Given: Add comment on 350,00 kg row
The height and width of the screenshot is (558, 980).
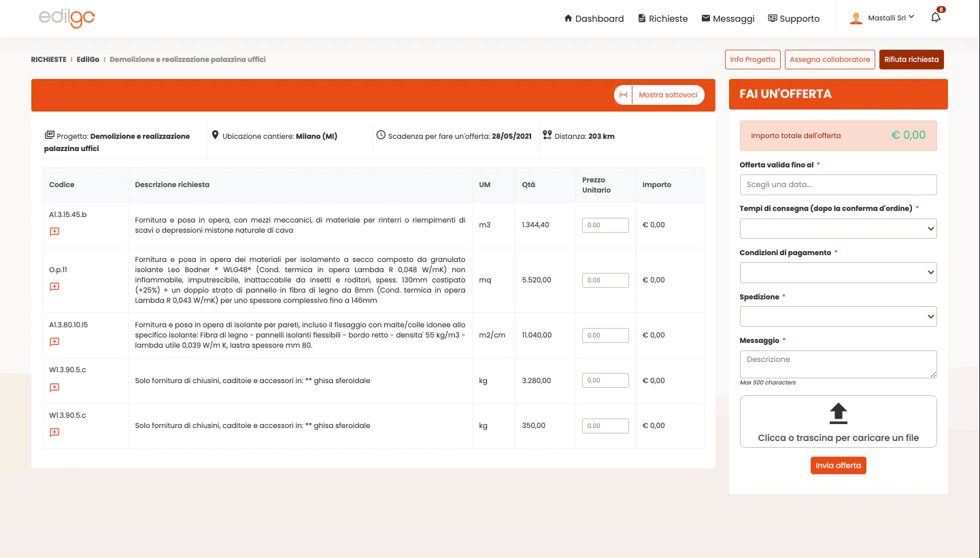Looking at the screenshot, I should click(x=54, y=432).
